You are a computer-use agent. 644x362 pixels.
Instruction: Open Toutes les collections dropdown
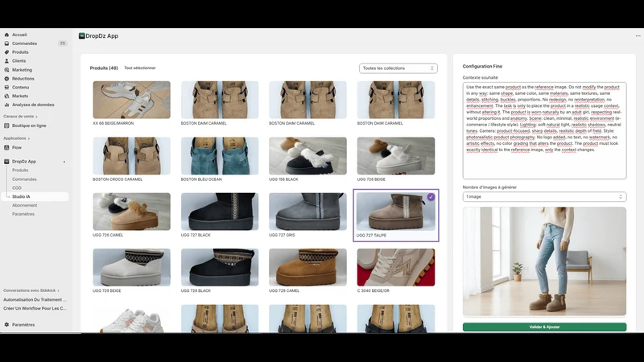pos(398,68)
